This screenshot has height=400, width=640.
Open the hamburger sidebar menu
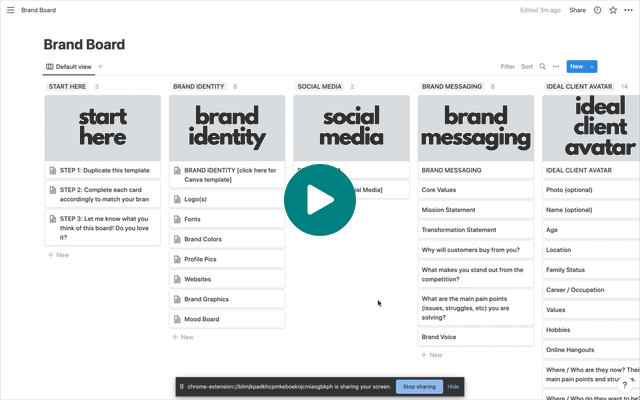click(11, 10)
